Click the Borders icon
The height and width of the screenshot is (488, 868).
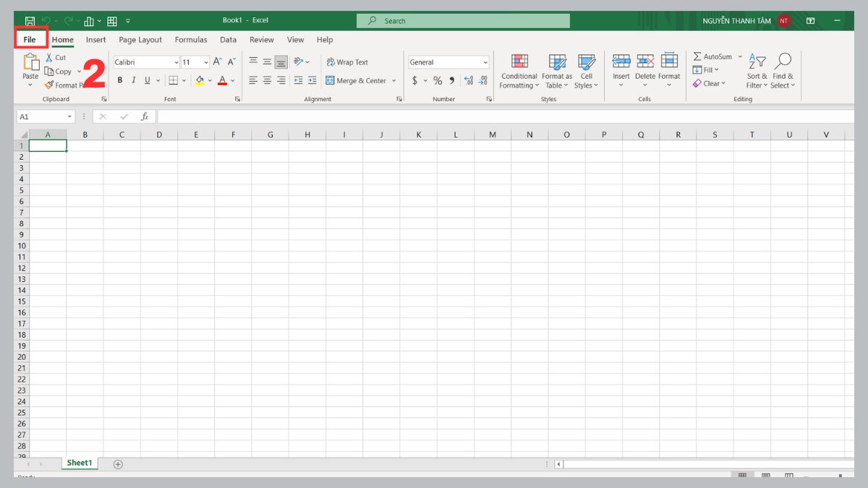coord(173,80)
